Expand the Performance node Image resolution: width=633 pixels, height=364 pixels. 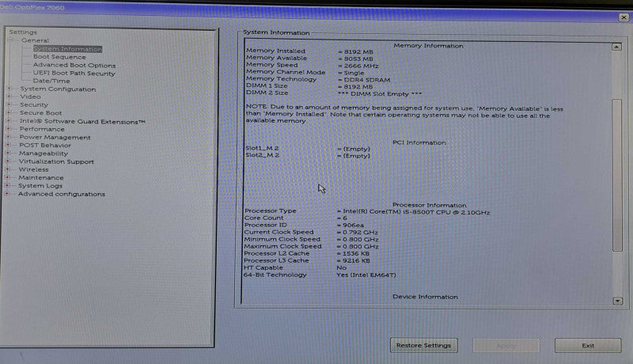[8, 129]
